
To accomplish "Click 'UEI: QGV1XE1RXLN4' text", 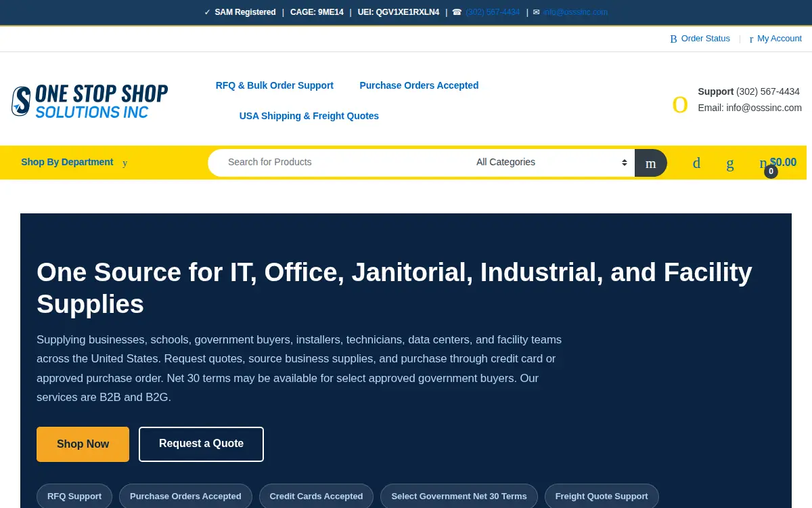I will pos(399,12).
